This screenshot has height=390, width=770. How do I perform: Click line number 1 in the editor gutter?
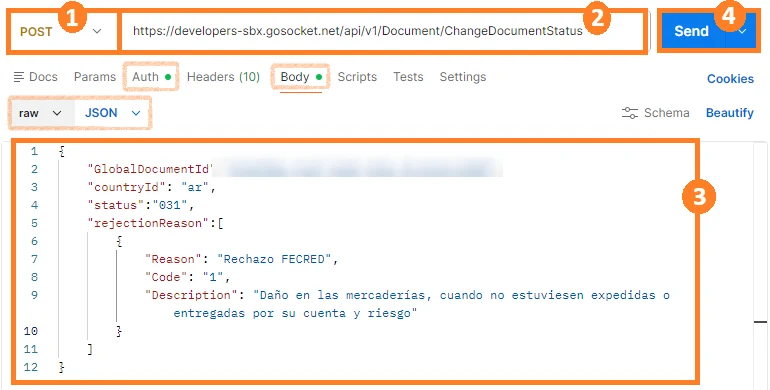click(34, 152)
